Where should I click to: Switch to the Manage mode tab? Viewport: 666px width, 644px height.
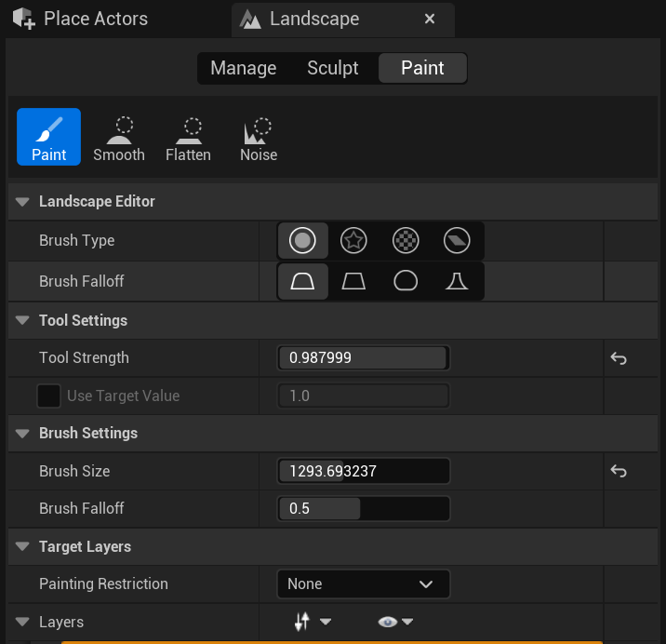(243, 68)
